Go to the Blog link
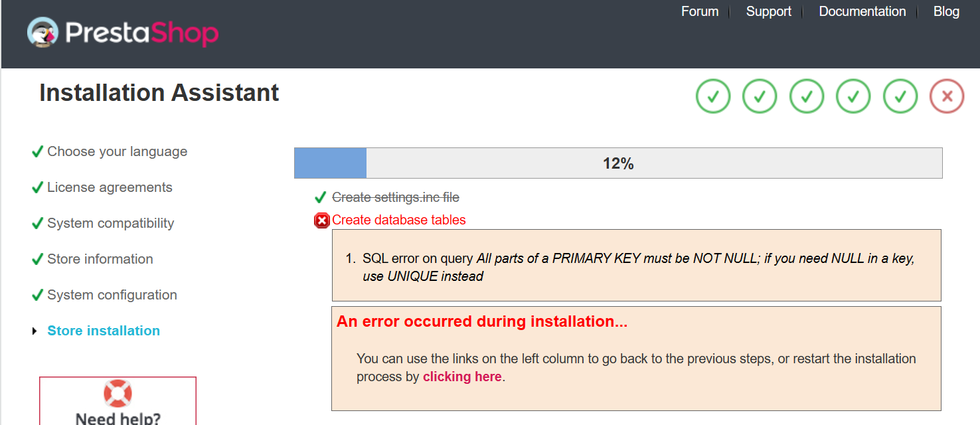Viewport: 980px width, 425px height. click(x=946, y=11)
